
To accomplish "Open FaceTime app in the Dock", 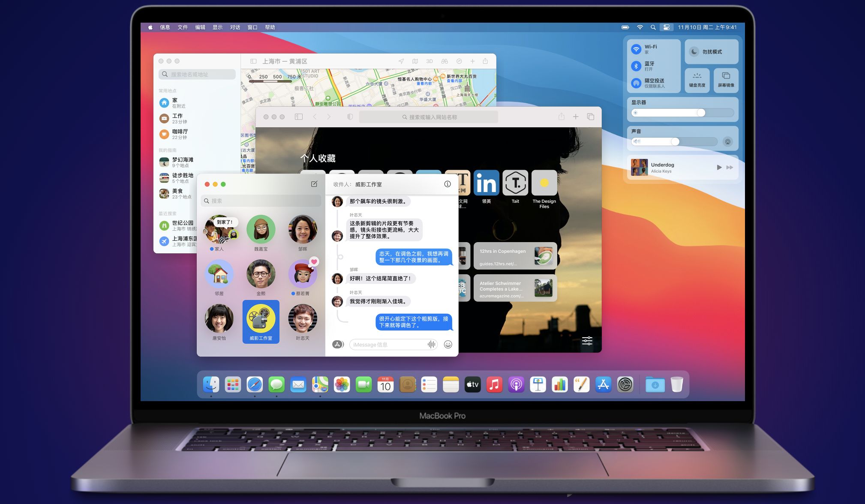I will [x=362, y=384].
